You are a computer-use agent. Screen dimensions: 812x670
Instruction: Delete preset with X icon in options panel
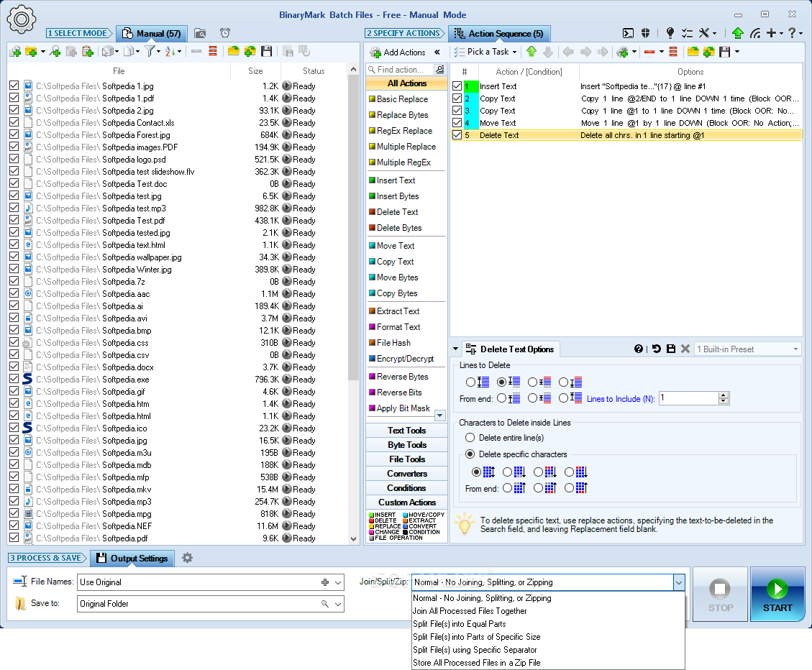[685, 349]
